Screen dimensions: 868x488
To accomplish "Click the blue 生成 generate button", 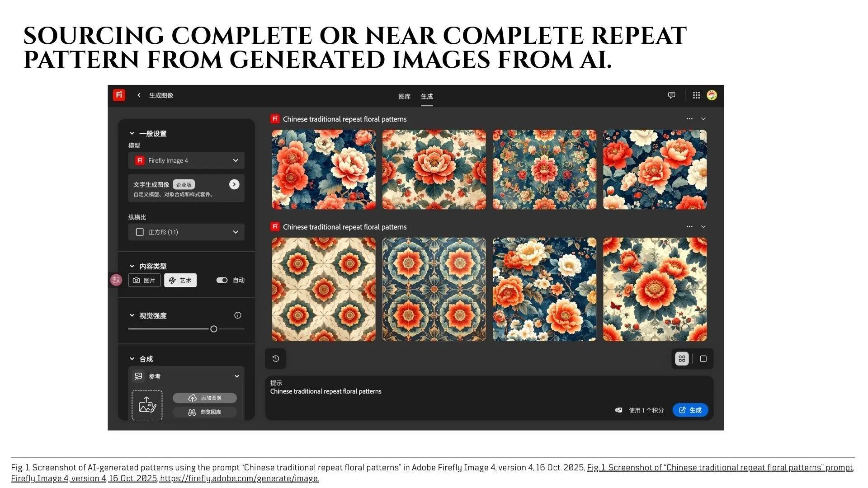I will click(690, 410).
